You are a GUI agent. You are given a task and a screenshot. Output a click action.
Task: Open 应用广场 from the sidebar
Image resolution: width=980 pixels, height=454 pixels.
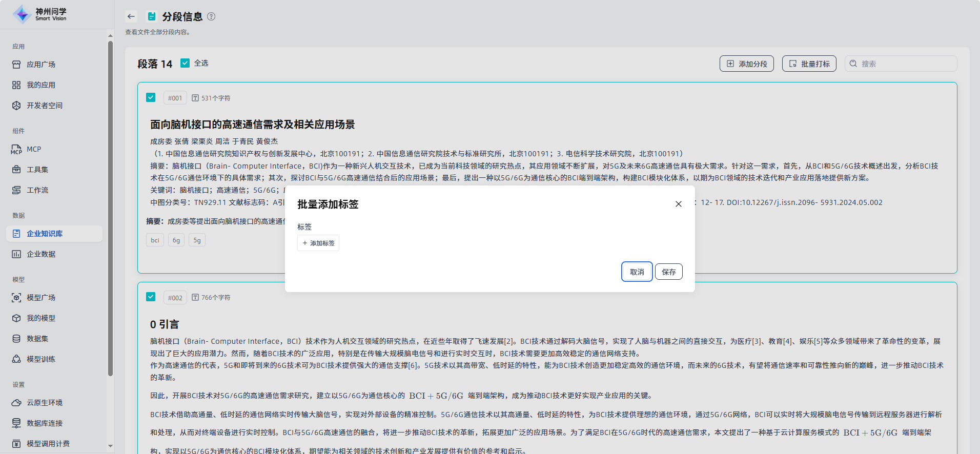(41, 65)
